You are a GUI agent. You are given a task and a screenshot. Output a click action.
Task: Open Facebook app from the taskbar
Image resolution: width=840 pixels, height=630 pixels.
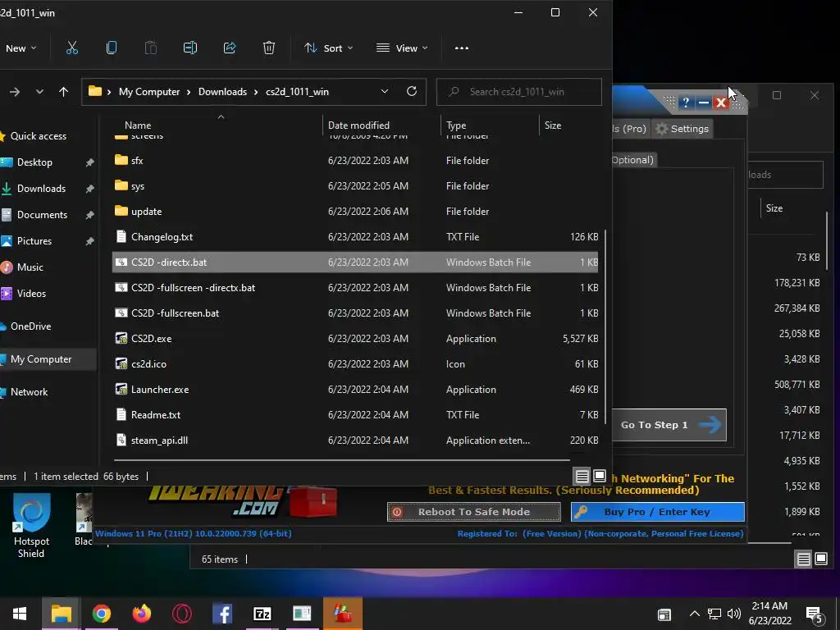coord(221,614)
